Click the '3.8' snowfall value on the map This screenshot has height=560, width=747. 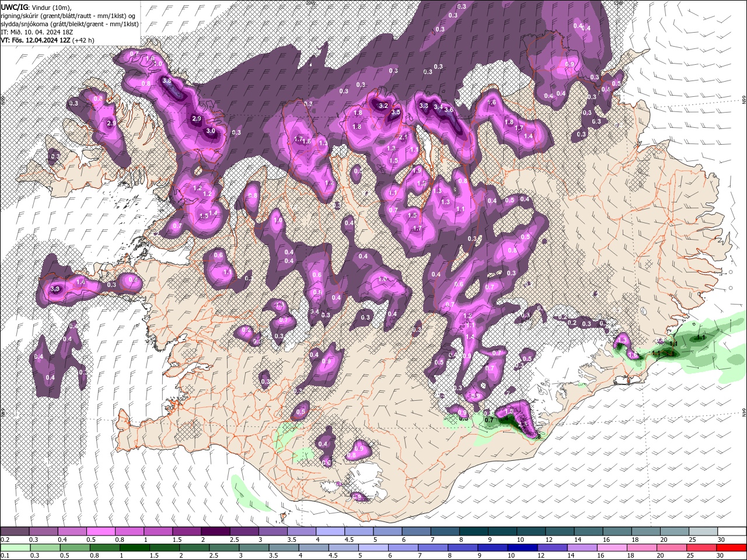[166, 81]
